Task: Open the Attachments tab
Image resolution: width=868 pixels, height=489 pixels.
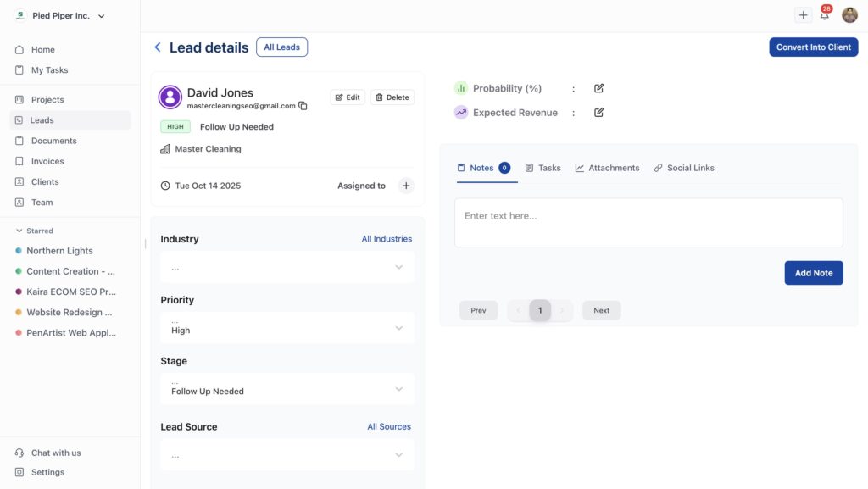Action: [607, 168]
